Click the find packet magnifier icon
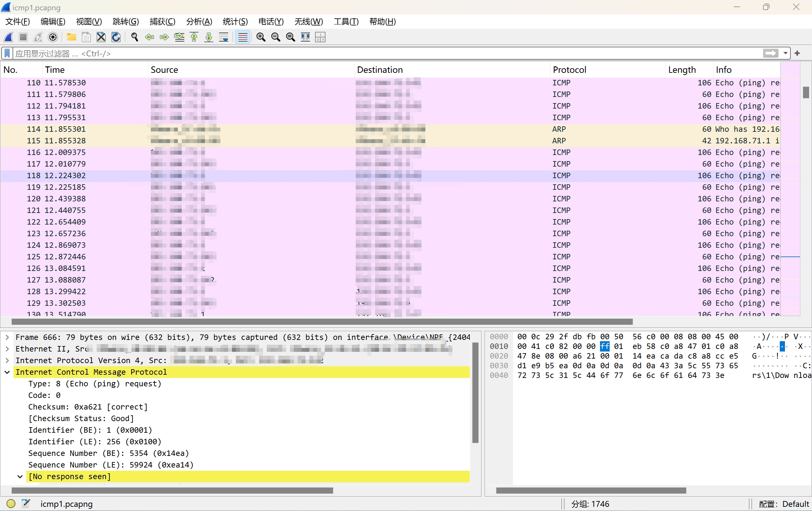The height and width of the screenshot is (511, 812). 135,37
